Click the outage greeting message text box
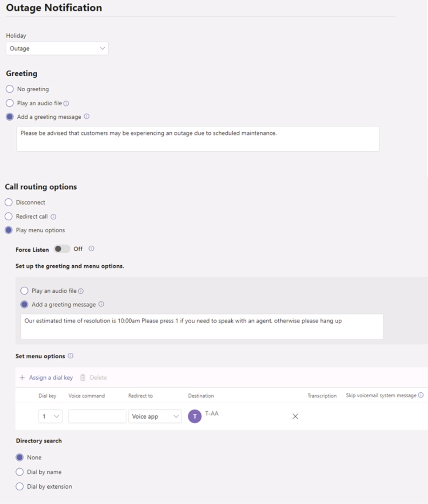The width and height of the screenshot is (428, 504). [198, 139]
